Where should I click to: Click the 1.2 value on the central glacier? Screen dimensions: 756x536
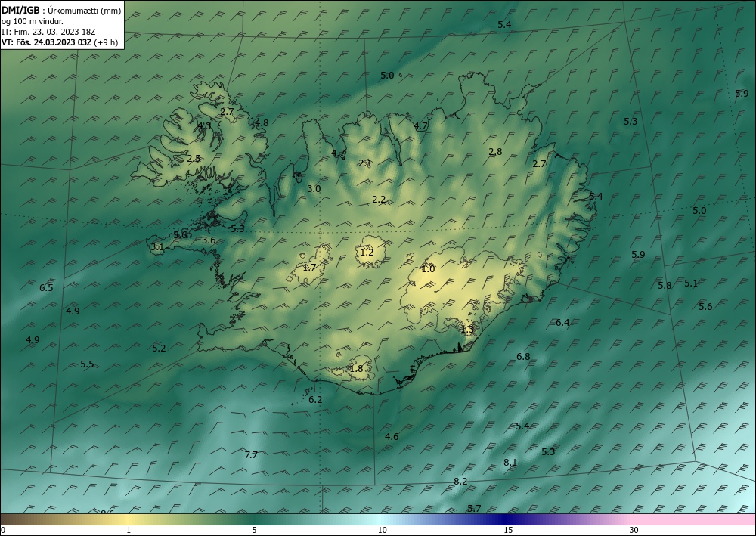point(367,252)
